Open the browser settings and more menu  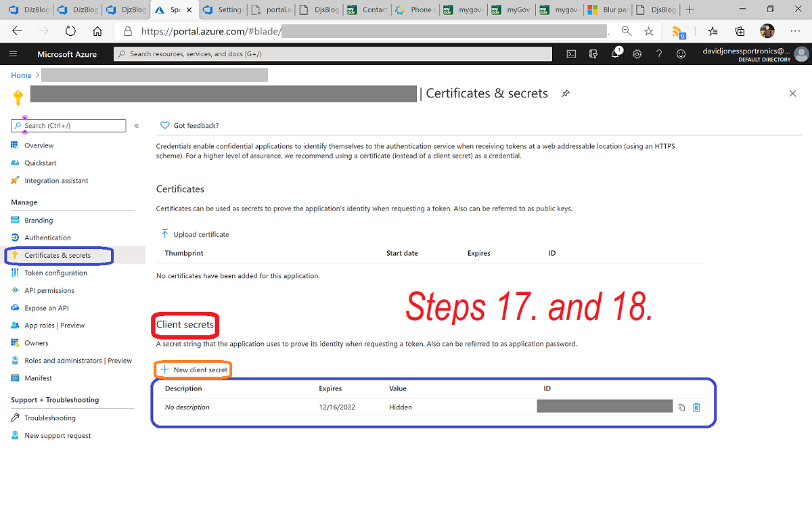[795, 31]
